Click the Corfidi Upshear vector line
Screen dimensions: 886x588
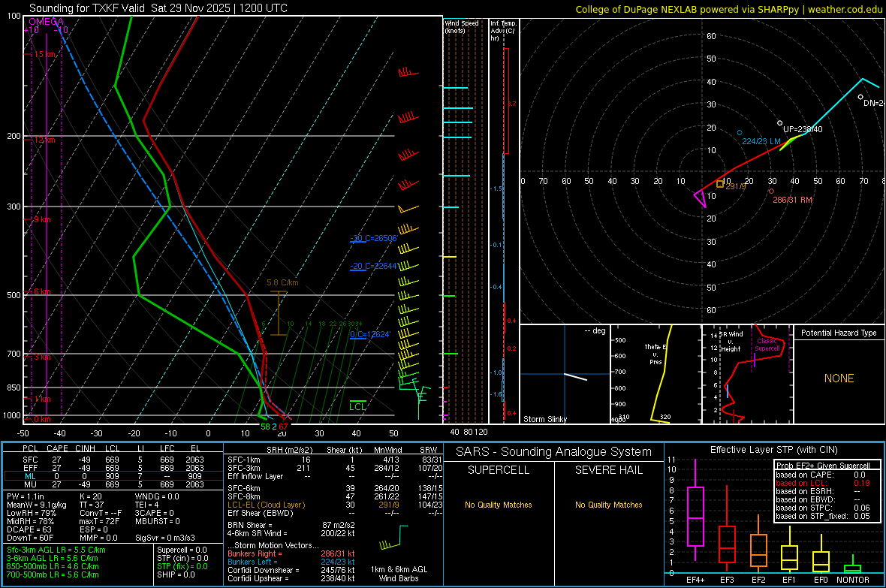[x=291, y=578]
